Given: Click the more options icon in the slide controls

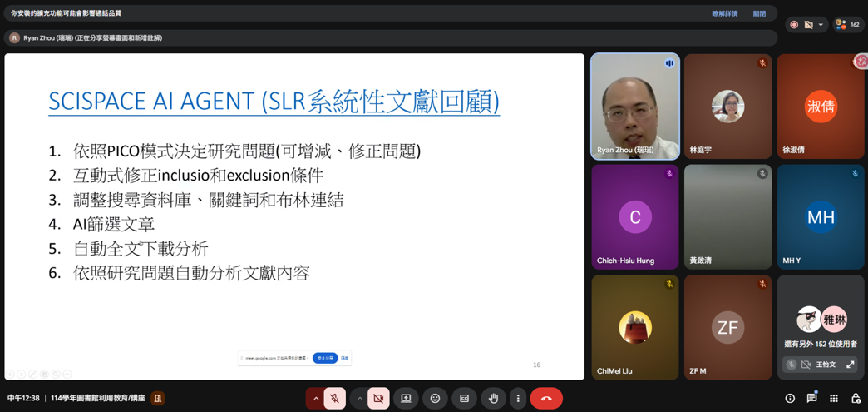Looking at the screenshot, I should (67, 374).
